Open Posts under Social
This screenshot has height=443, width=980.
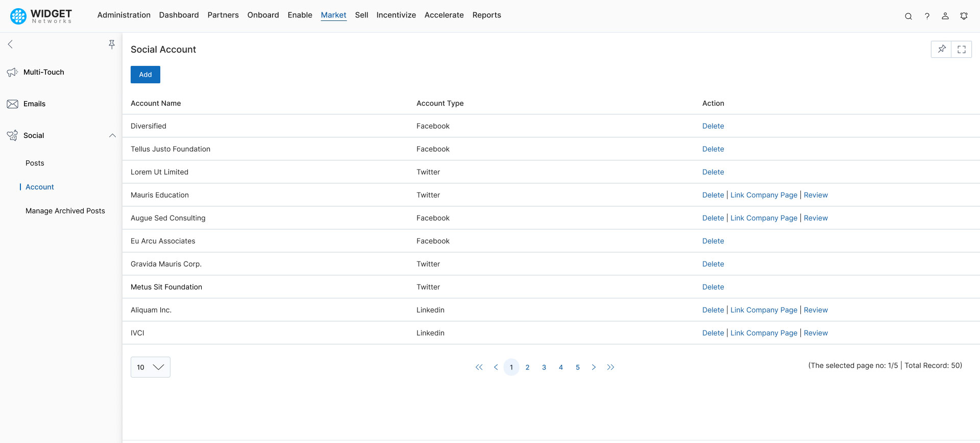[35, 164]
